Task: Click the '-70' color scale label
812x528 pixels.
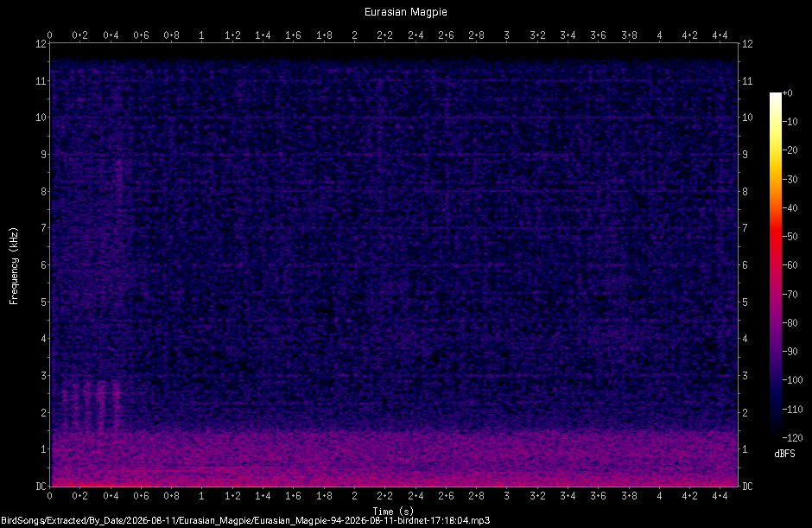Action: pos(790,295)
